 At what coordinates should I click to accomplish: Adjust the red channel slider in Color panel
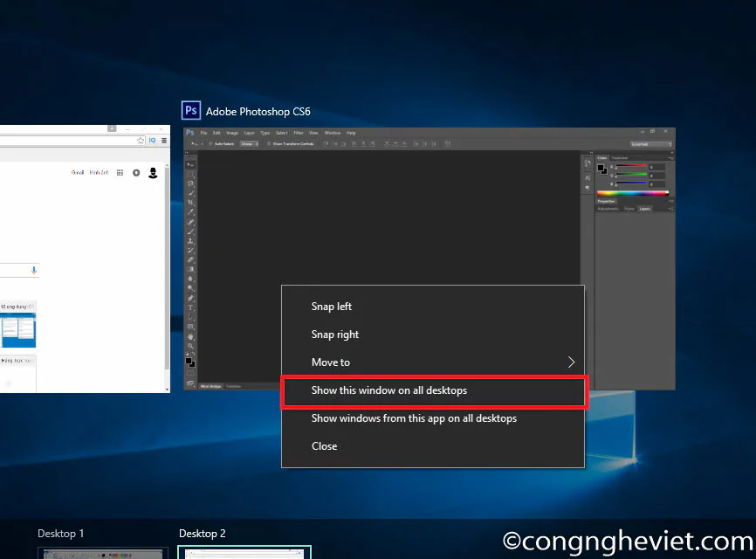[x=631, y=167]
